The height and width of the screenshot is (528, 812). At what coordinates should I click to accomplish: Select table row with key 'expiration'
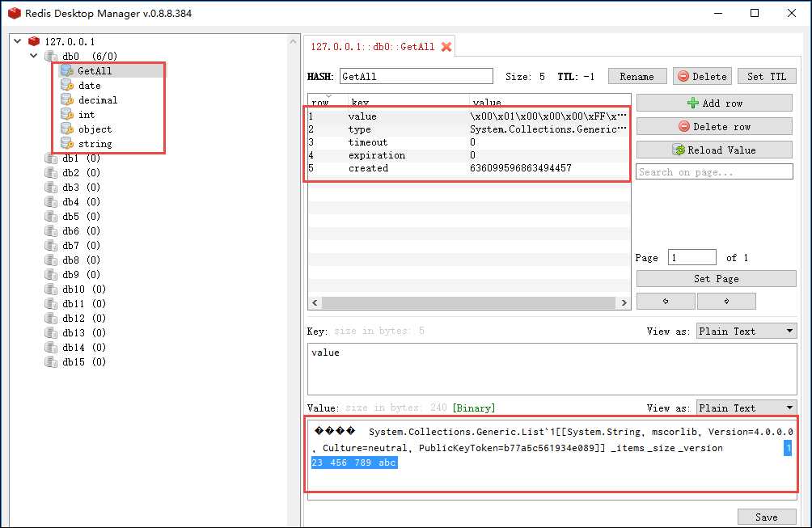pos(468,154)
